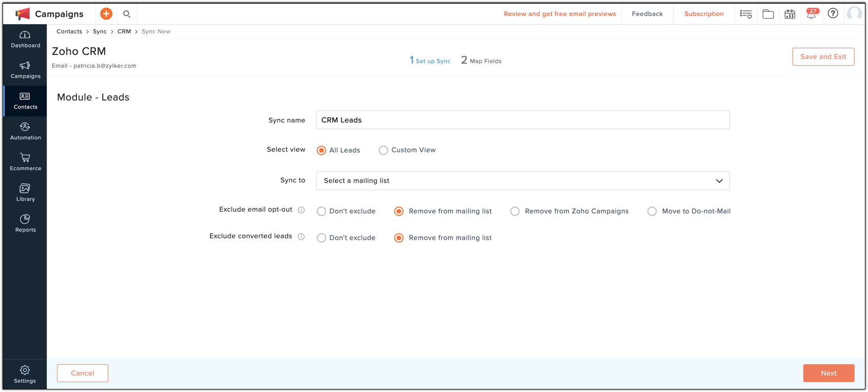Viewport: 868px width, 392px height.
Task: Open Library in the sidebar
Action: [x=25, y=193]
